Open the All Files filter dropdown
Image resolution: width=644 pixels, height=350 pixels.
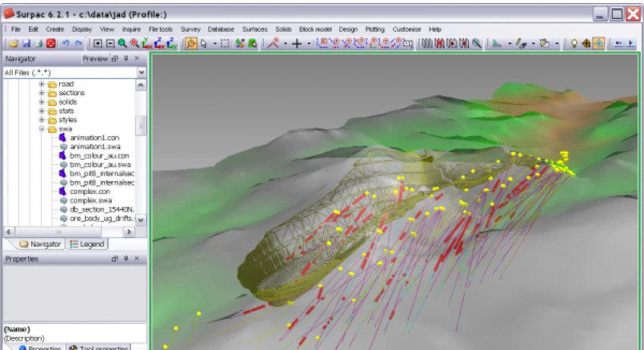(141, 72)
